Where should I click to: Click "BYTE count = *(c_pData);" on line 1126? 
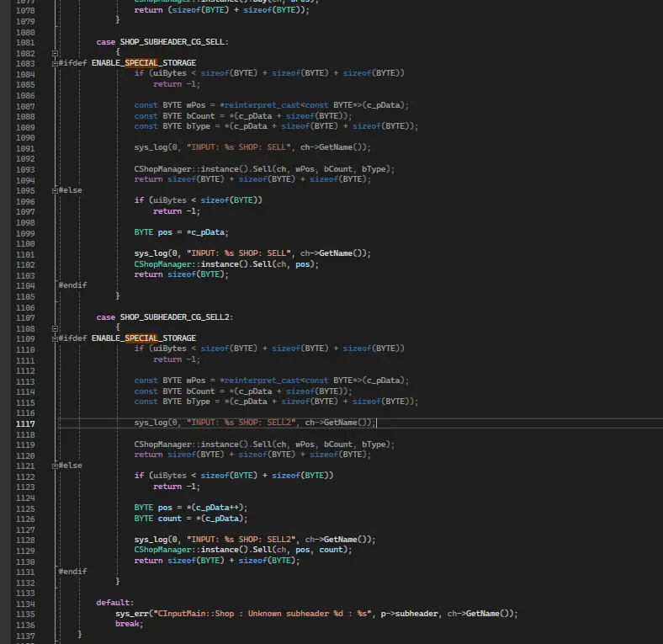191,519
